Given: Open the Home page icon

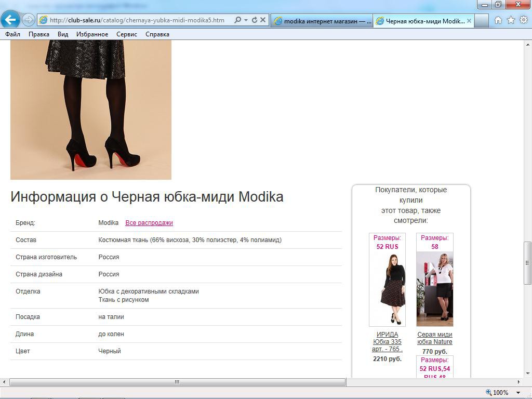Looking at the screenshot, I should tap(498, 20).
